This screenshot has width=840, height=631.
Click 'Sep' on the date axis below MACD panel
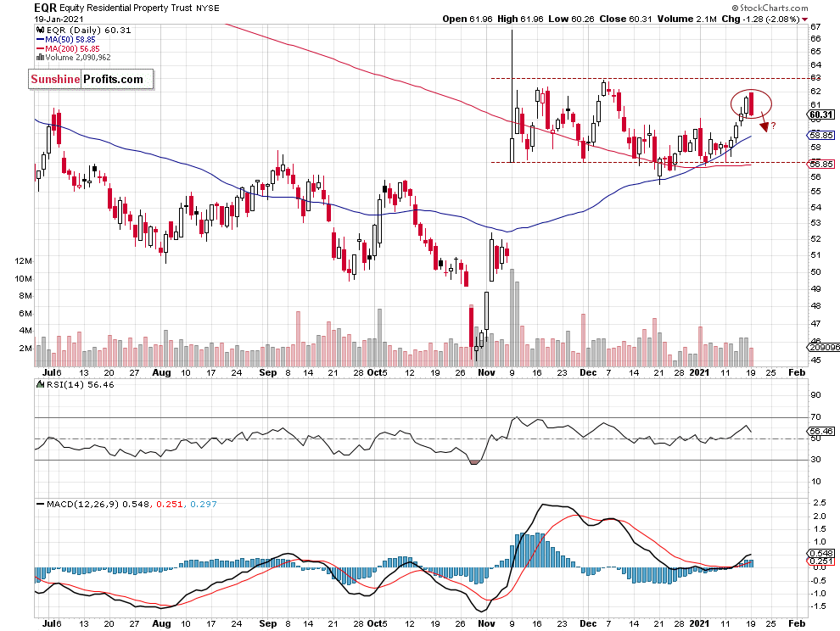[x=268, y=623]
